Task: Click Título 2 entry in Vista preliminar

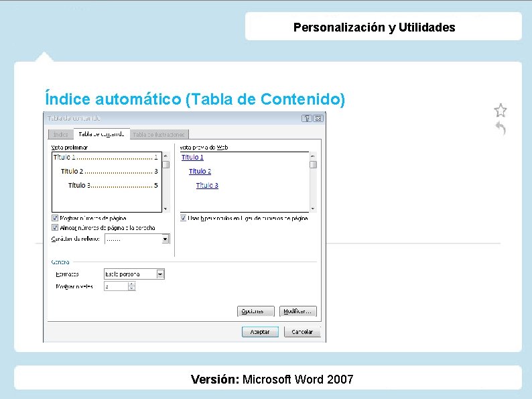Action: pos(109,171)
